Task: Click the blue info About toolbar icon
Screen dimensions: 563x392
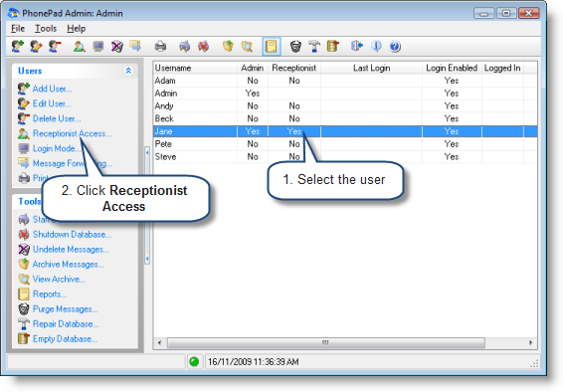Action: (376, 47)
